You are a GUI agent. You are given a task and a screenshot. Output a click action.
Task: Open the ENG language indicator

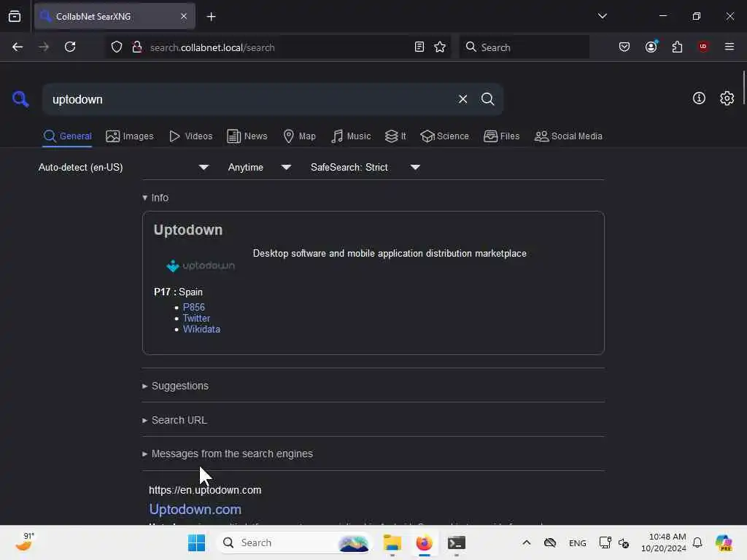[578, 542]
